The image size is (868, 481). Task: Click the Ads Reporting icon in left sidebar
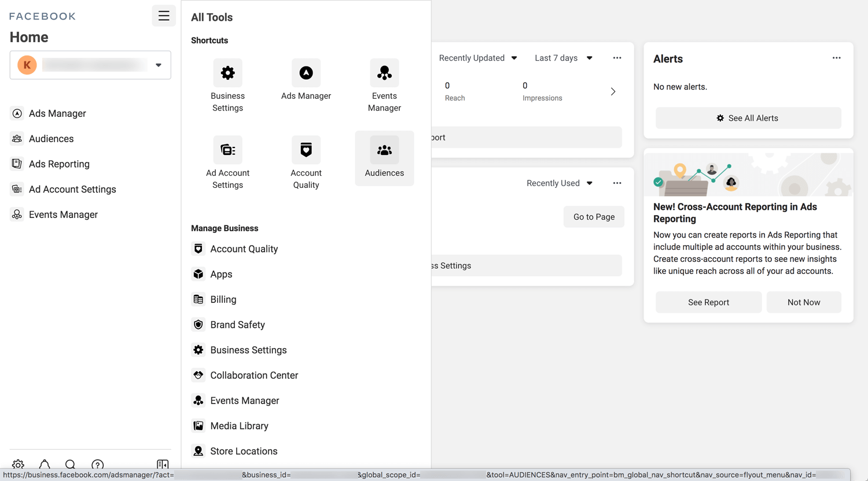pos(17,164)
